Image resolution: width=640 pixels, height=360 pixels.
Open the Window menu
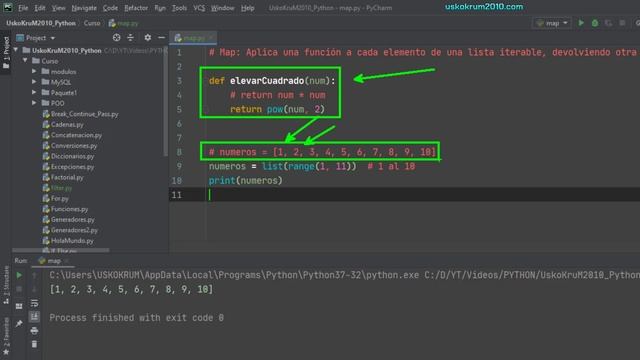222,8
